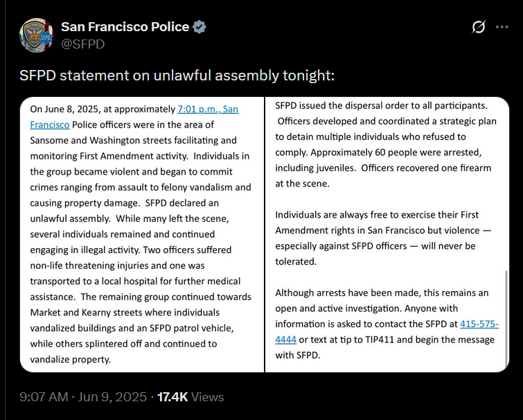This screenshot has height=420, width=523.
Task: Open the three-dot more options menu
Action: tap(502, 27)
